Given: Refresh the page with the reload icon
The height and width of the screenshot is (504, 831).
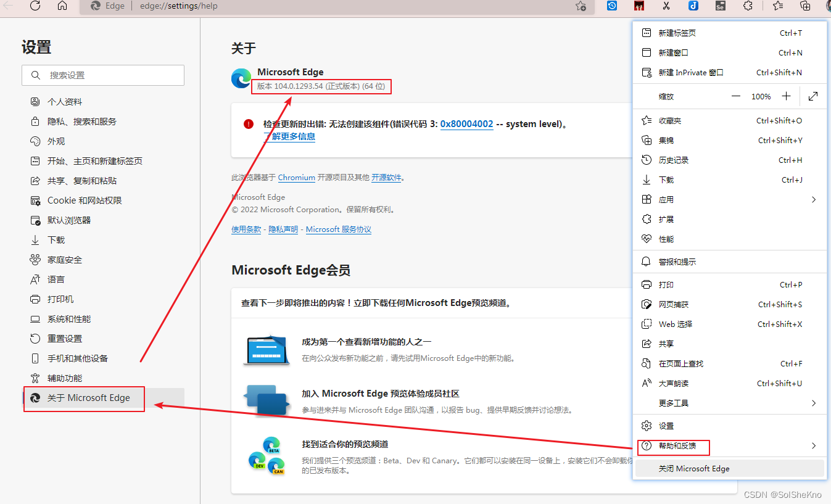Looking at the screenshot, I should click(35, 6).
